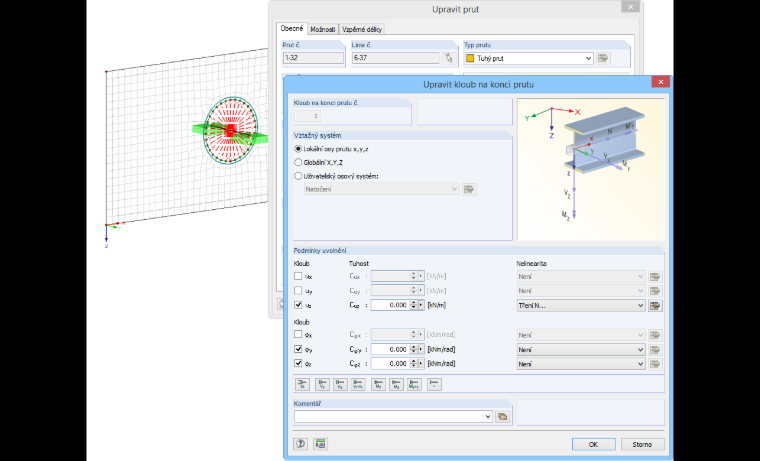Screen dimensions: 760x461
Task: Click nonlinearity edit icon in the ux row
Action: [x=655, y=276]
